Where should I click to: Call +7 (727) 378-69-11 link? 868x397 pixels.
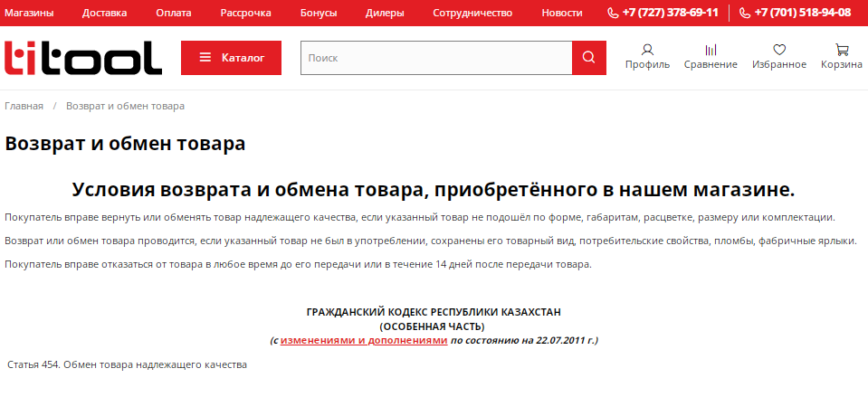click(671, 13)
